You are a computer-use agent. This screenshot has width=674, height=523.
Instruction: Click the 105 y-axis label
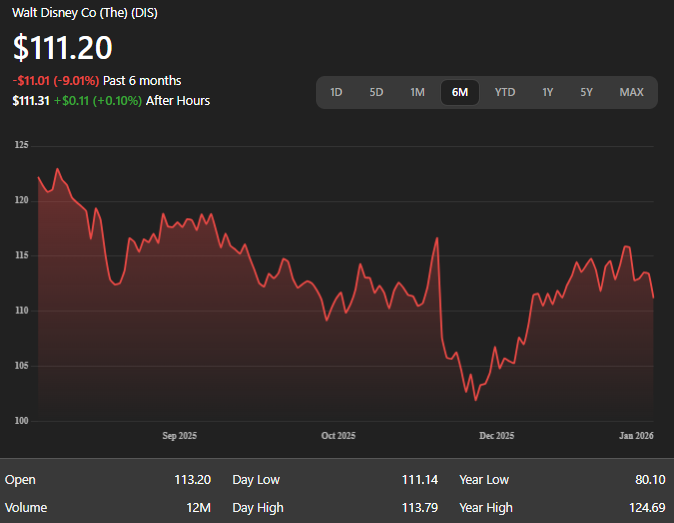click(21, 366)
